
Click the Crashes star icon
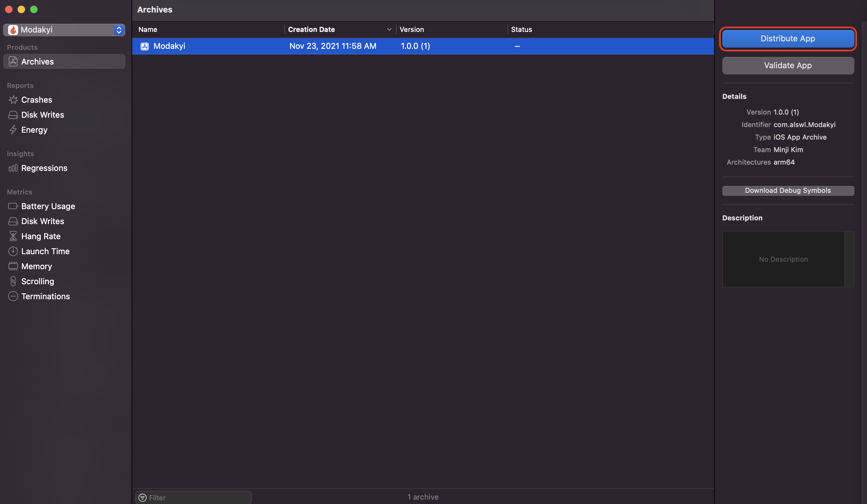click(x=13, y=100)
